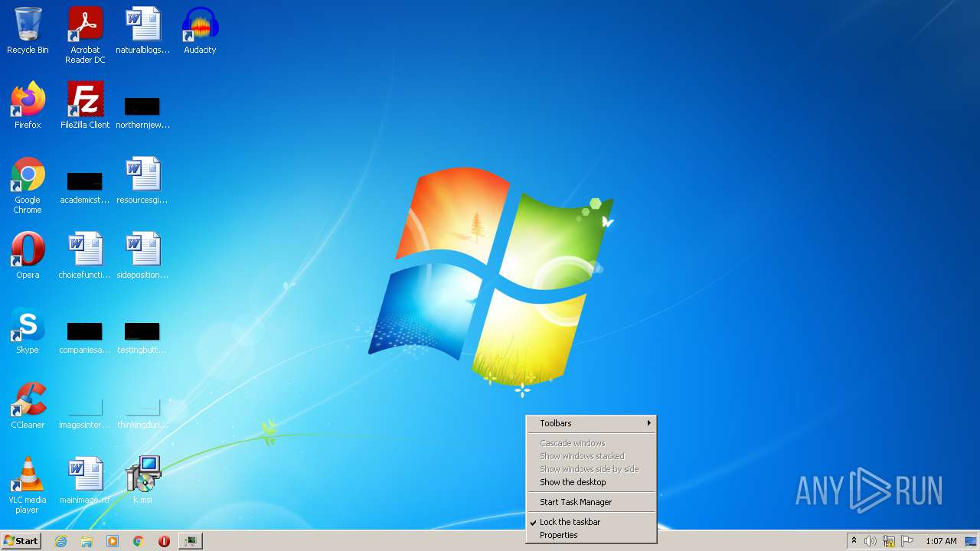
Task: Click the Chrome icon in the taskbar
Action: tap(139, 541)
